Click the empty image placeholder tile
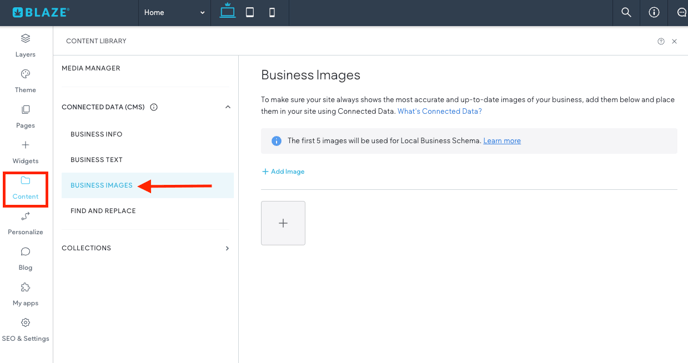The width and height of the screenshot is (688, 363). click(283, 223)
